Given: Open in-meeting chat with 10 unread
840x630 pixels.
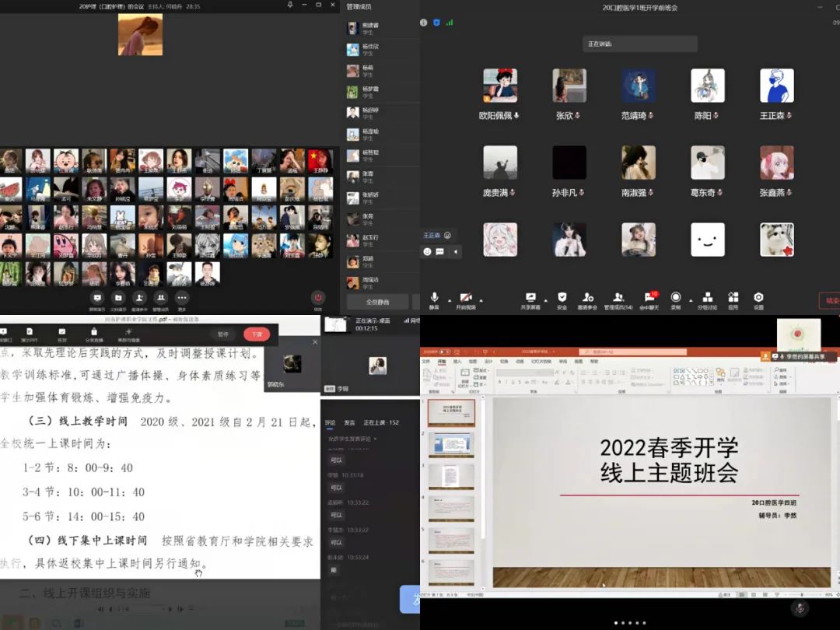Looking at the screenshot, I should pos(649,298).
